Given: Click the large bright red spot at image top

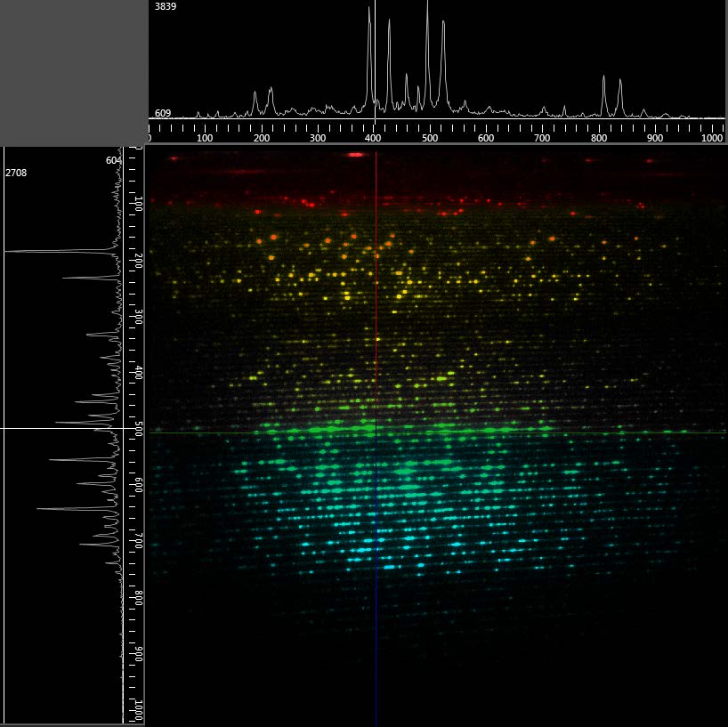Looking at the screenshot, I should coord(356,155).
